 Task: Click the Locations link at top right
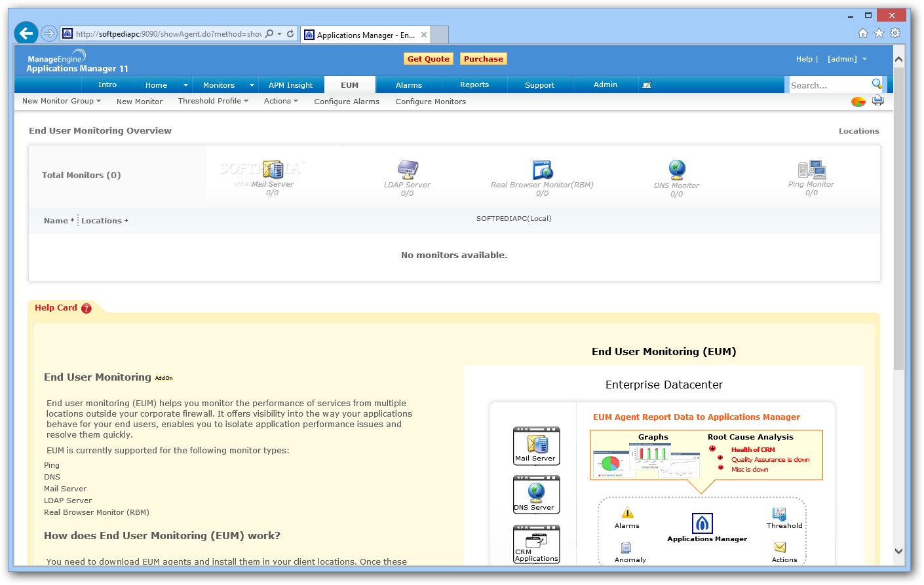[859, 131]
